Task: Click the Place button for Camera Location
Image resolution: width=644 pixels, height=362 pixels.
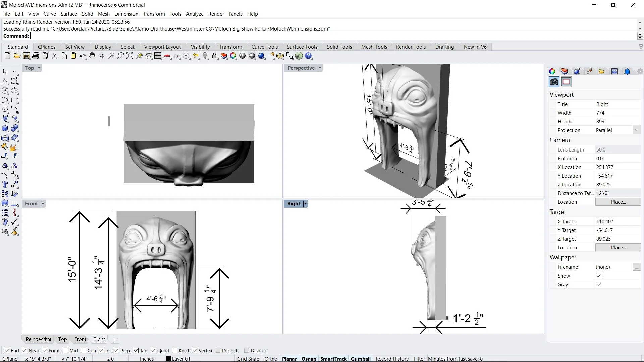Action: pyautogui.click(x=618, y=202)
